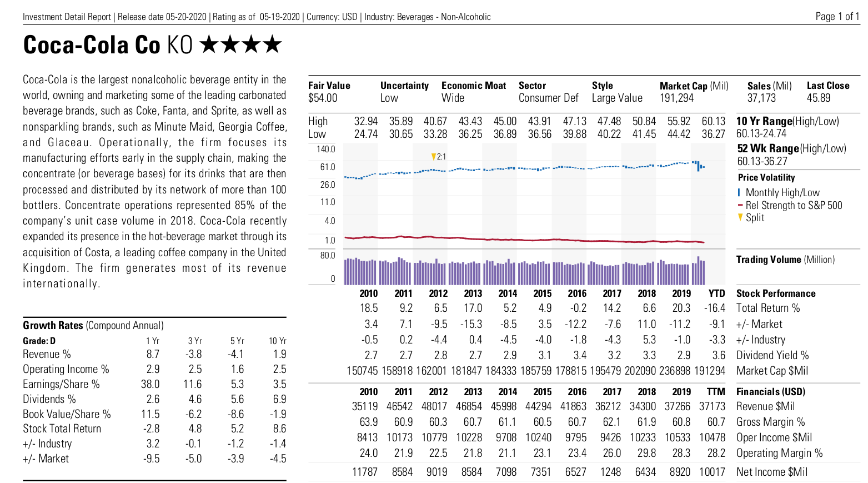Select the YTD Total Return value "-16.4"
The width and height of the screenshot is (868, 483).
click(715, 308)
